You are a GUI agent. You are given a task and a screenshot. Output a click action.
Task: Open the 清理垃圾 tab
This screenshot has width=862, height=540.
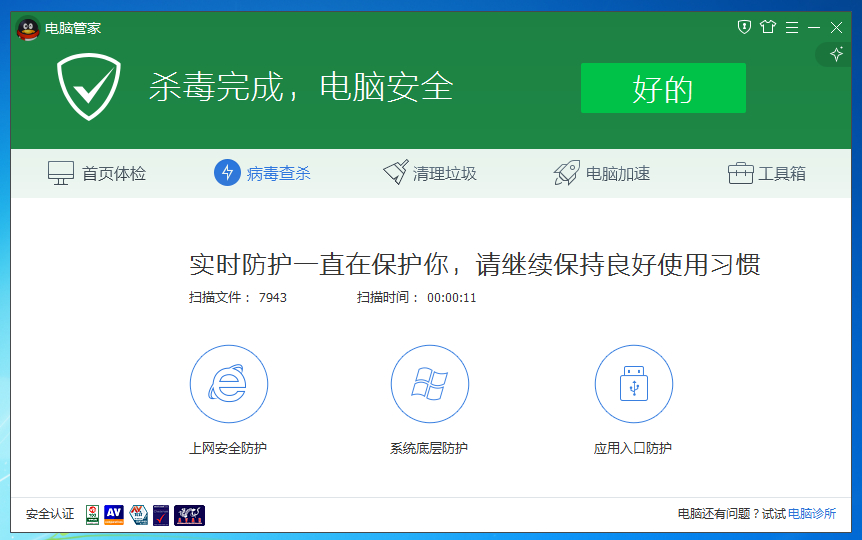[x=430, y=173]
